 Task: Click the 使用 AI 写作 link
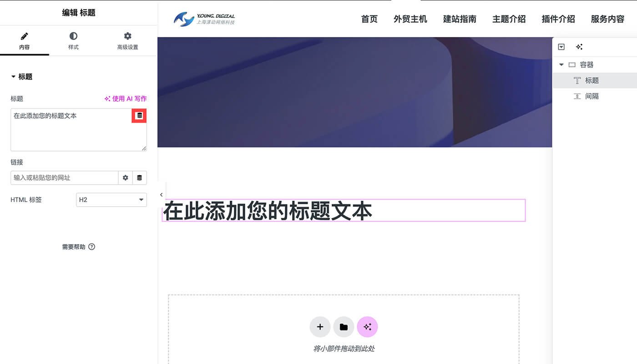[x=126, y=98]
